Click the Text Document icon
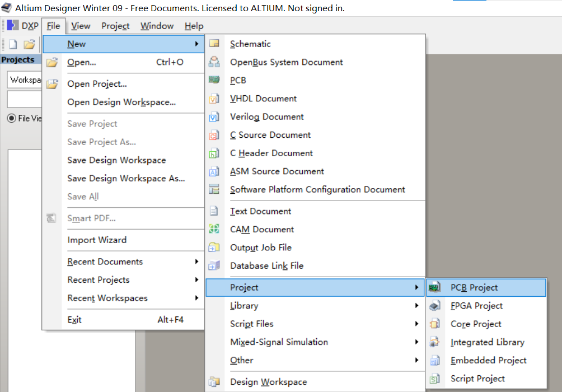Screen dimensions: 562x392 [214, 211]
